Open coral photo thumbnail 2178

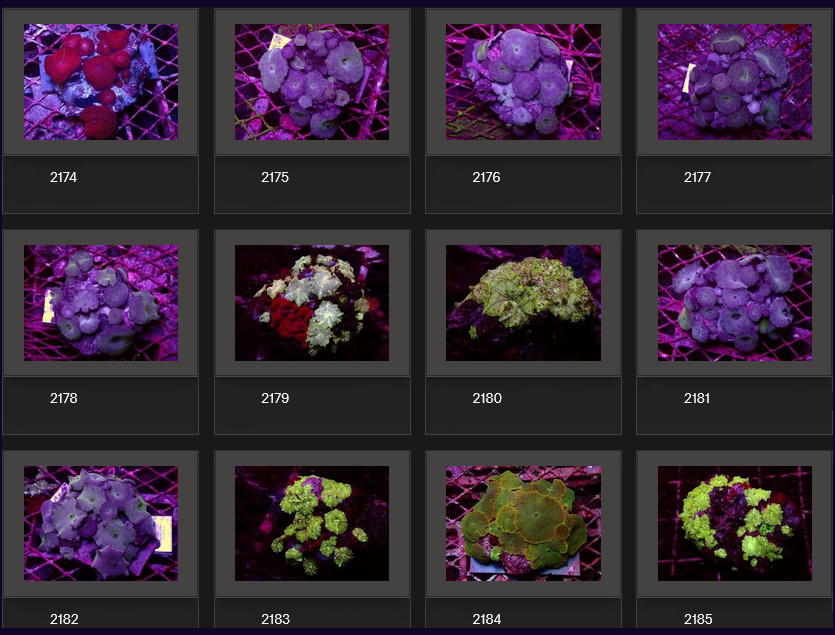pyautogui.click(x=101, y=303)
